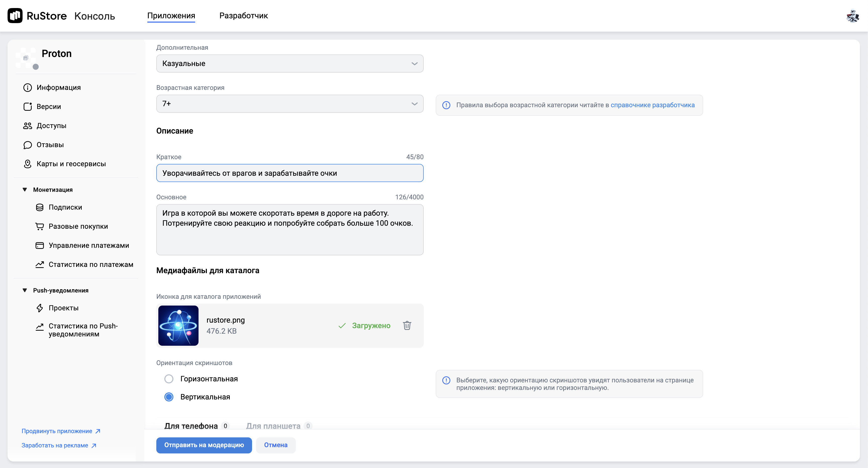This screenshot has width=868, height=468.
Task: Select Вертикальная screenshot orientation
Action: pyautogui.click(x=169, y=397)
